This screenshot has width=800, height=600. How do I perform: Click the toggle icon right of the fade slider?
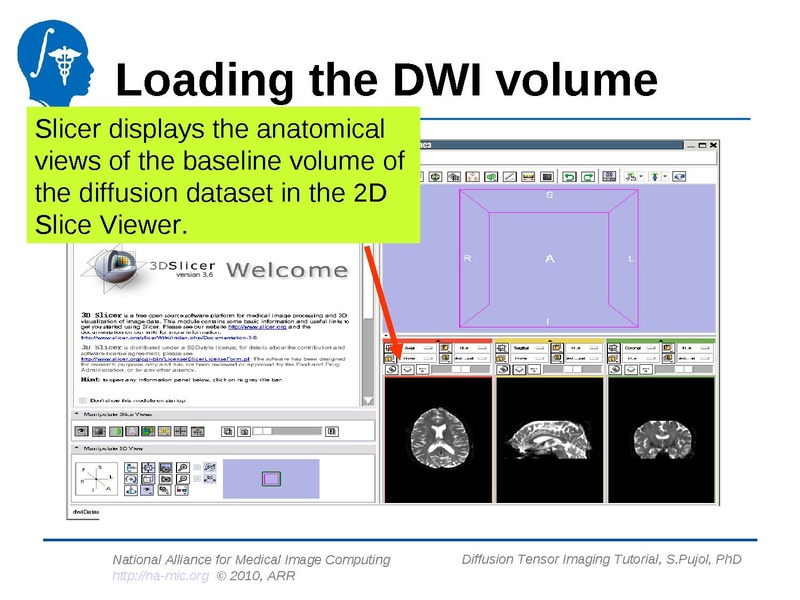[x=332, y=432]
